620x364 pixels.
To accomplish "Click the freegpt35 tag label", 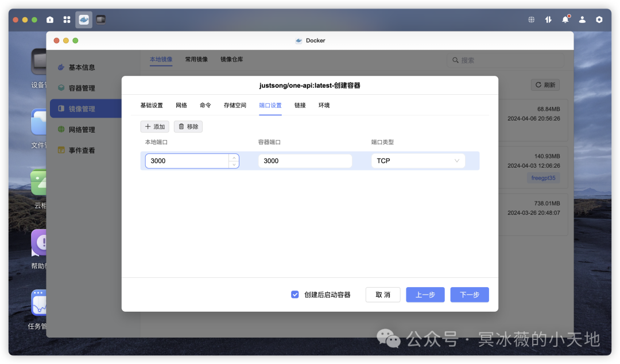I will tap(543, 178).
